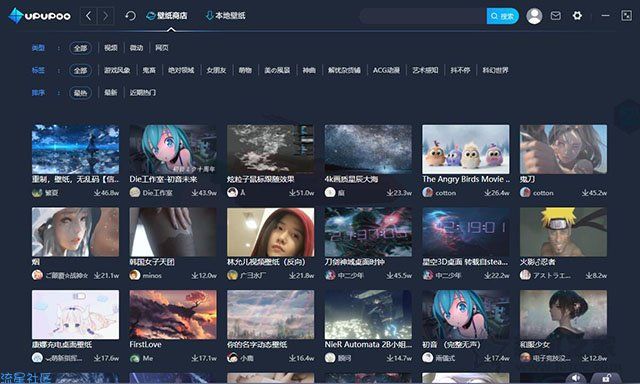Select the 近期热门 sort link

142,93
